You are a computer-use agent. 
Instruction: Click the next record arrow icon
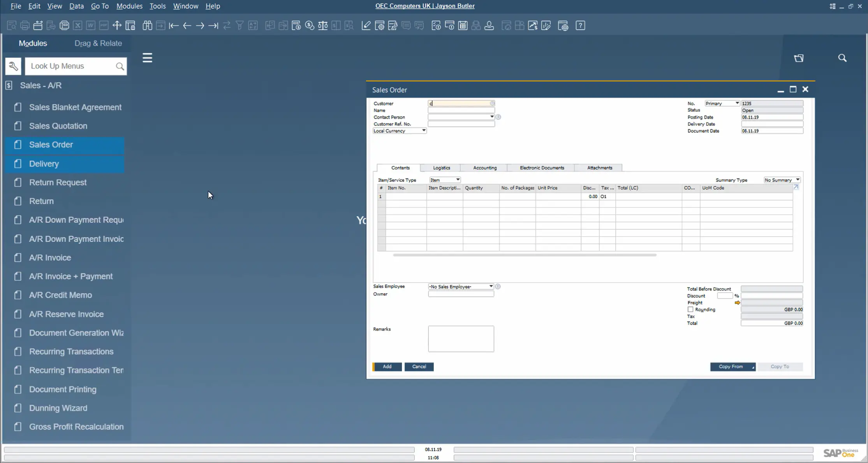click(x=200, y=26)
